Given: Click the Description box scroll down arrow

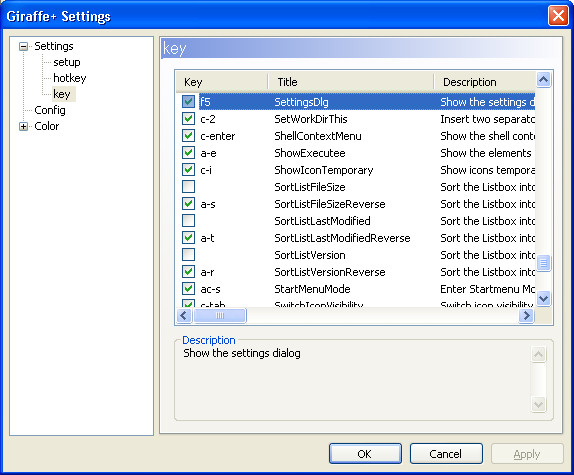Looking at the screenshot, I should (x=538, y=404).
